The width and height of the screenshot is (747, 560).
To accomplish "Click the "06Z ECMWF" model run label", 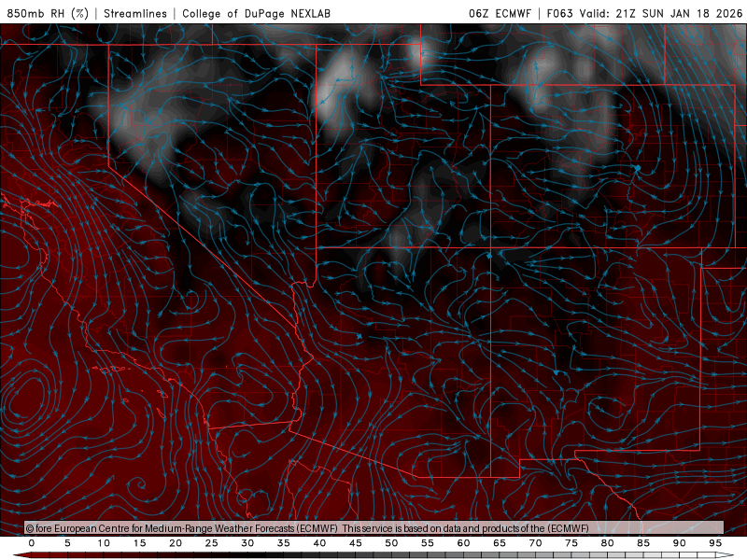I will pyautogui.click(x=500, y=13).
